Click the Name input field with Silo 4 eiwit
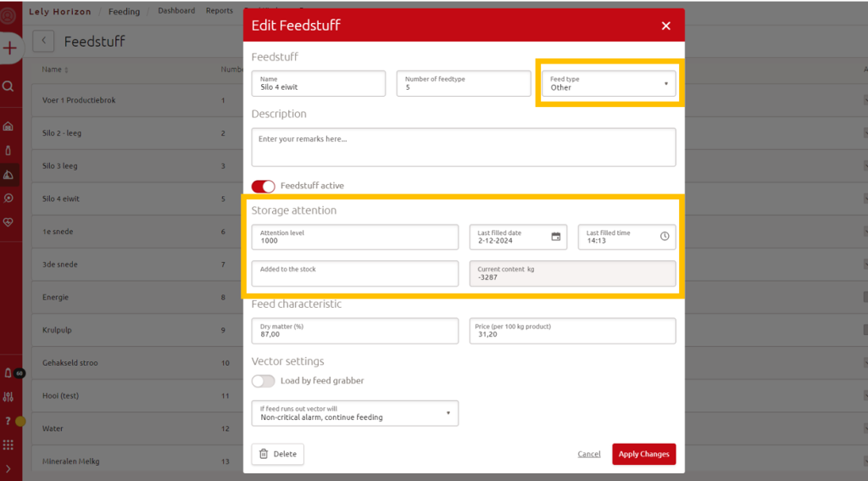Viewport: 868px width, 481px height. (x=319, y=83)
